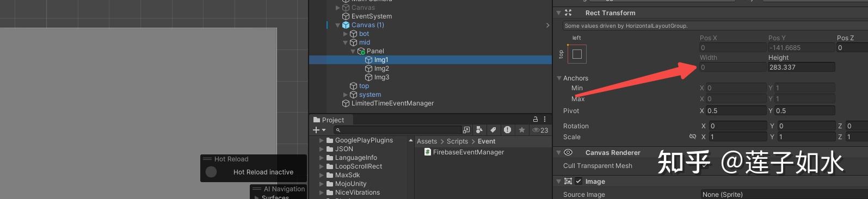The image size is (868, 199).
Task: Expand the bot object in Hierarchy
Action: (x=346, y=34)
